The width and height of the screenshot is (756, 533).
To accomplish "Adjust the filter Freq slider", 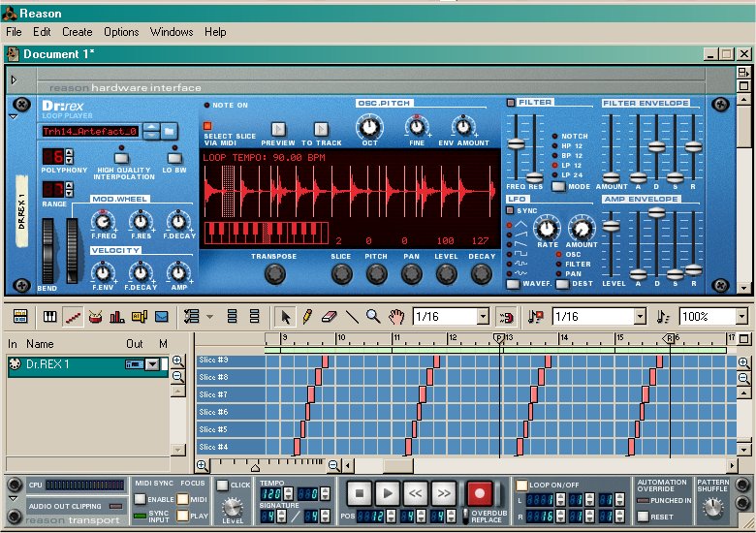I will 516,143.
